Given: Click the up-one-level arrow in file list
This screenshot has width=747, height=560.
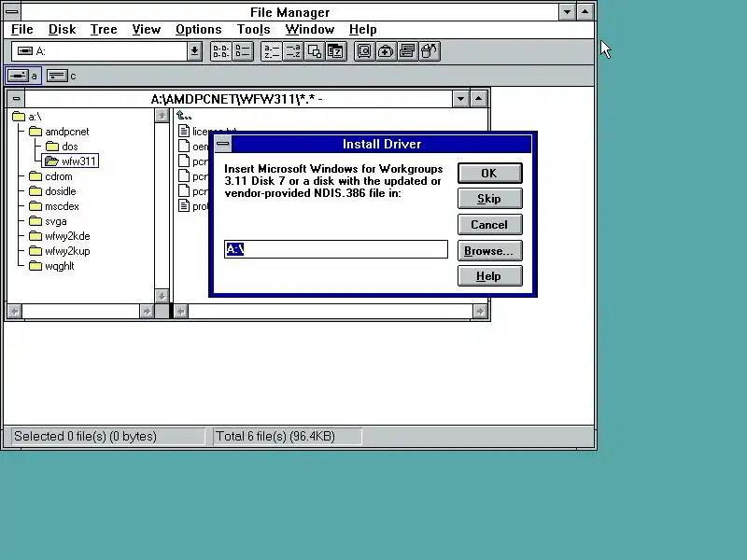Looking at the screenshot, I should point(184,115).
